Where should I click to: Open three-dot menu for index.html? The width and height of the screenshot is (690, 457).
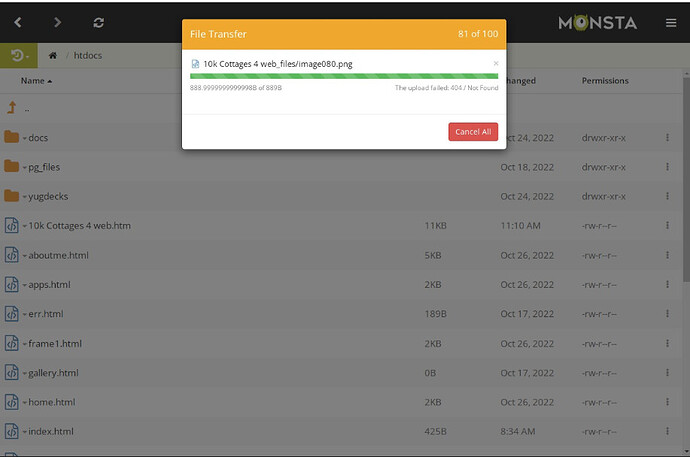coord(667,432)
